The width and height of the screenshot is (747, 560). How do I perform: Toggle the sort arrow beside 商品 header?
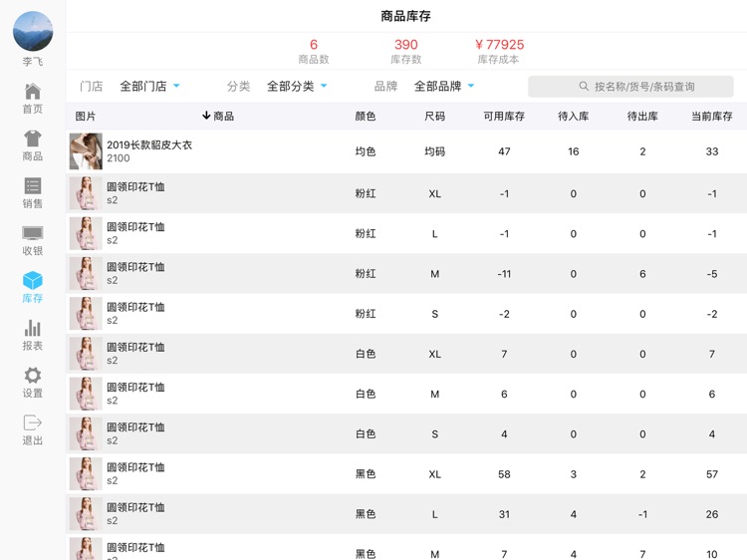coord(206,116)
